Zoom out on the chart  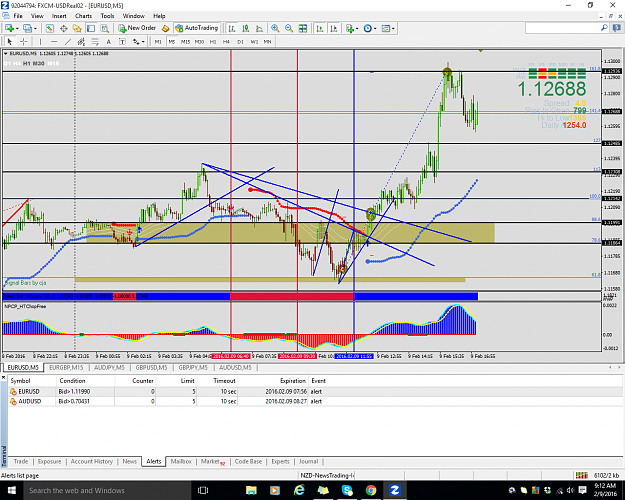pos(289,28)
